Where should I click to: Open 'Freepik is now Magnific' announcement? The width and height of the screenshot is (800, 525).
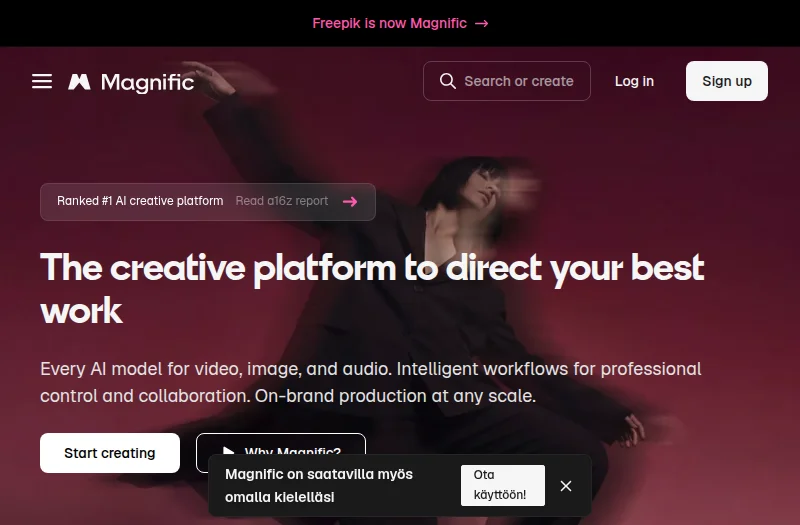[400, 23]
